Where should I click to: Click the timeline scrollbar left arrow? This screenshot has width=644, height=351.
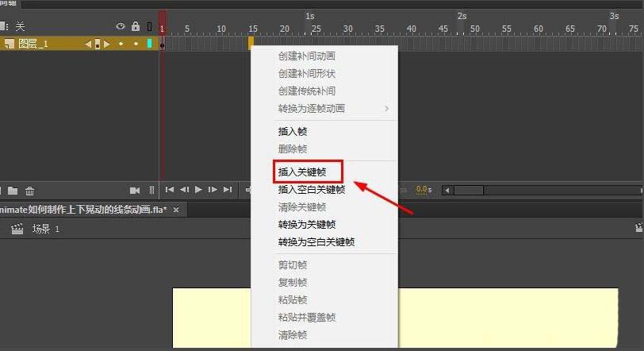click(x=447, y=191)
